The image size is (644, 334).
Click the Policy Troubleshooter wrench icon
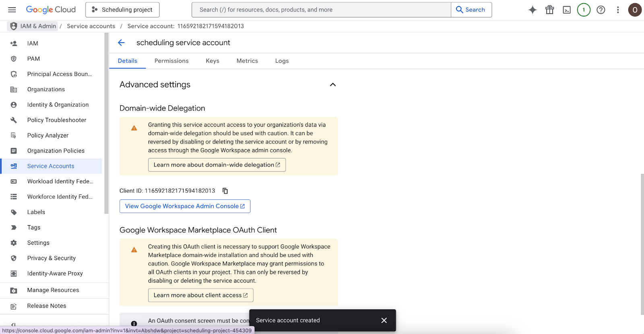click(14, 120)
